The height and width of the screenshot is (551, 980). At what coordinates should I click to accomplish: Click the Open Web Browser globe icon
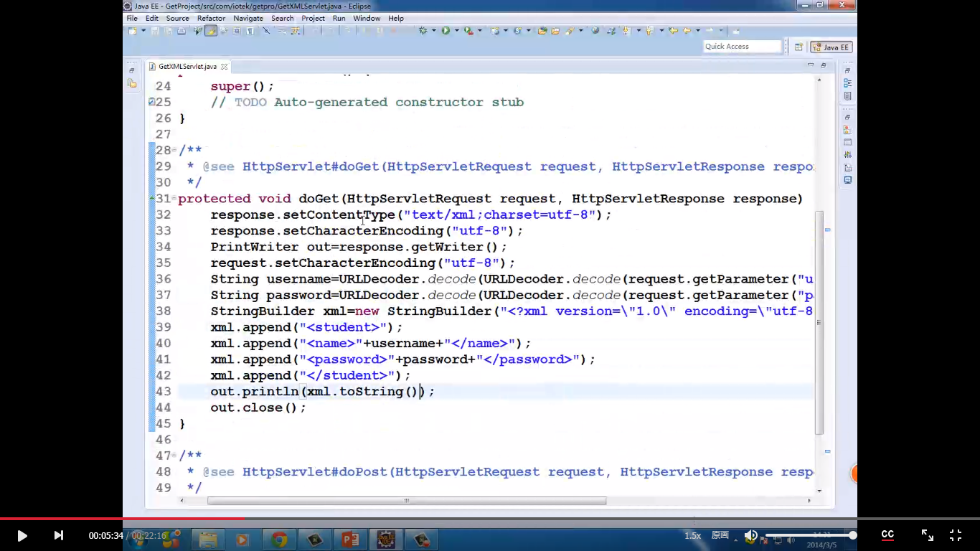coord(595,31)
